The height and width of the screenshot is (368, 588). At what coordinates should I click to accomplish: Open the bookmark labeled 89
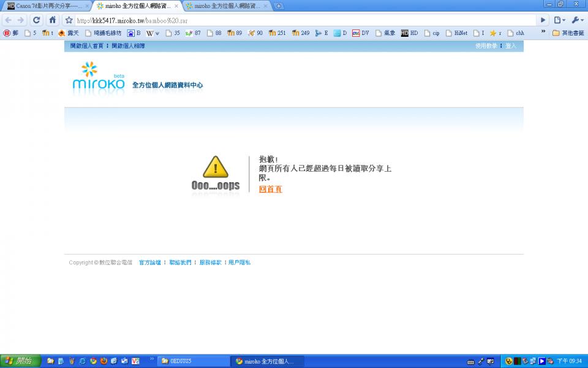(x=235, y=33)
